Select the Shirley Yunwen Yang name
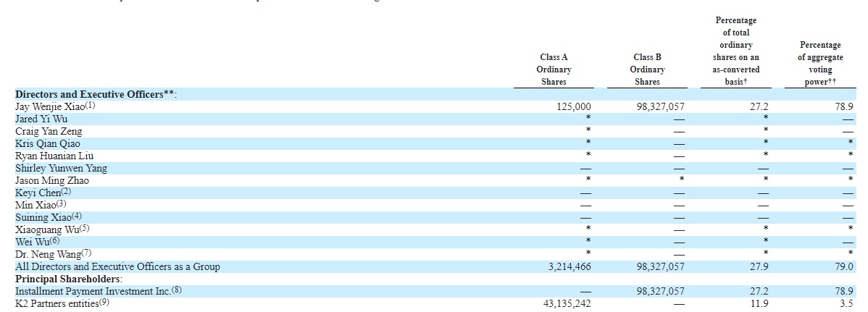This screenshot has width=868, height=312. [x=61, y=168]
